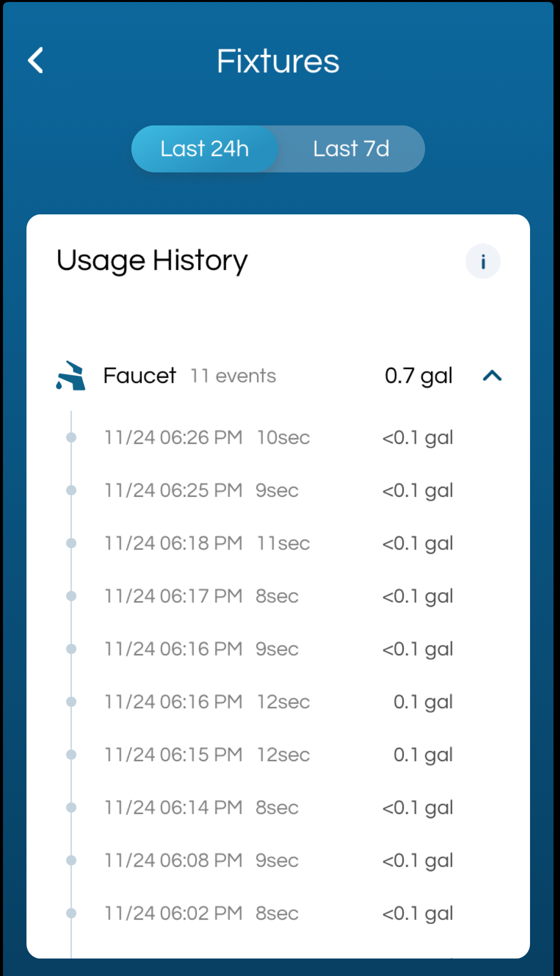Tap the Faucet 11 events header
The width and height of the screenshot is (560, 976).
point(189,376)
